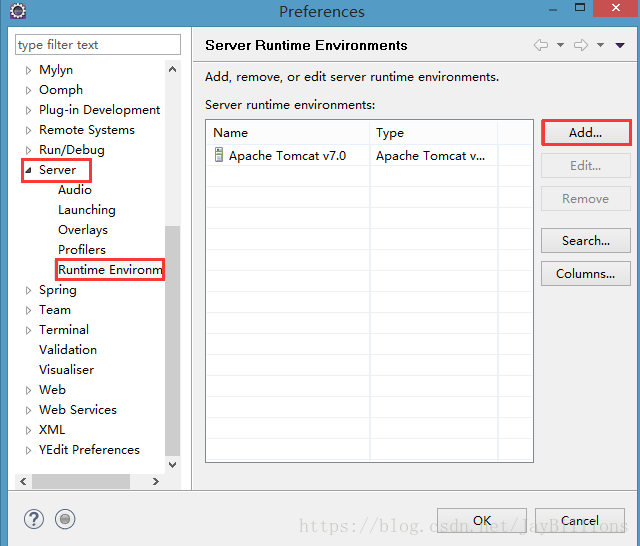Viewport: 640px width, 546px height.
Task: Click the Apache Tomcat v7.0 server icon
Action: [219, 155]
